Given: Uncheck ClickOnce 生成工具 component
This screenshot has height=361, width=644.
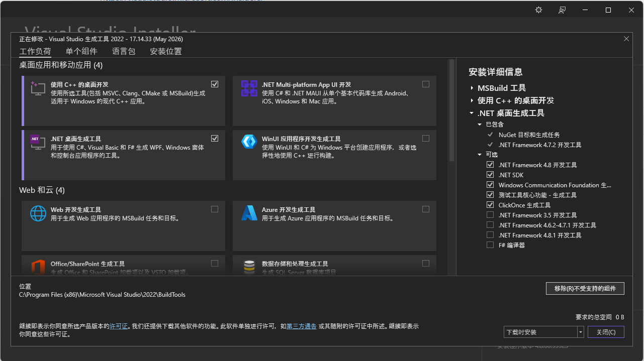Looking at the screenshot, I should click(x=490, y=205).
